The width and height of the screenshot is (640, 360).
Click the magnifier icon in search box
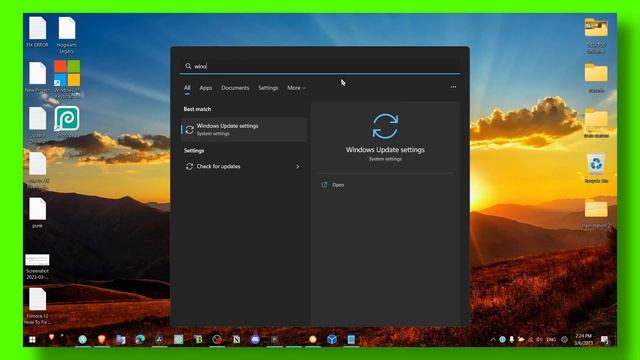coord(188,66)
